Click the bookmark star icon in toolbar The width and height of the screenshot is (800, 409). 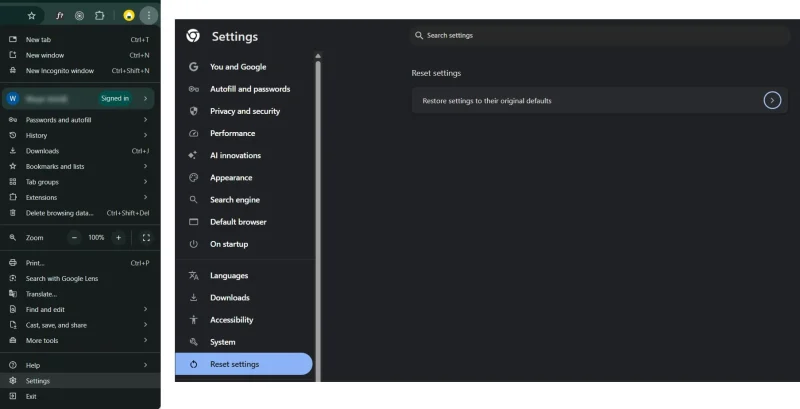coord(32,16)
